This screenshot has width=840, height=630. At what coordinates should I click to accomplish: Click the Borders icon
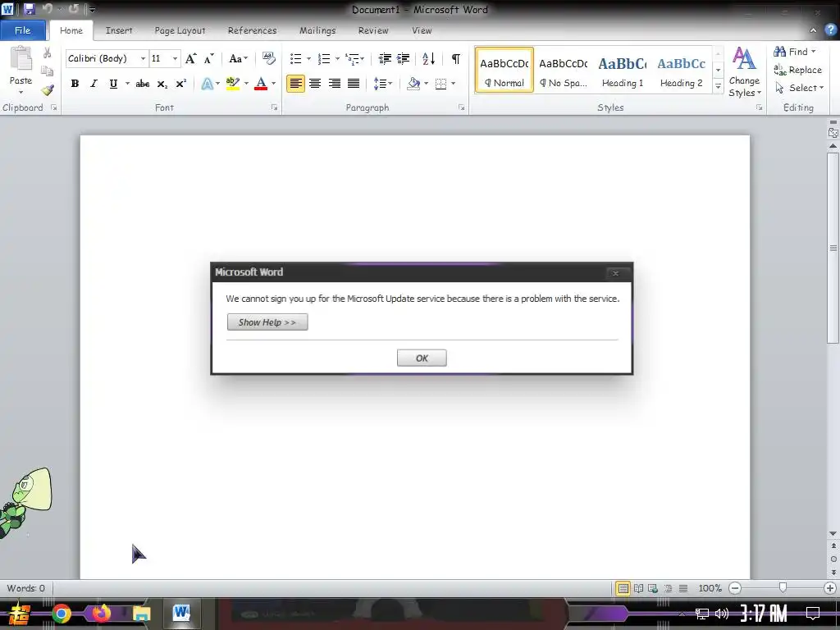(x=441, y=84)
